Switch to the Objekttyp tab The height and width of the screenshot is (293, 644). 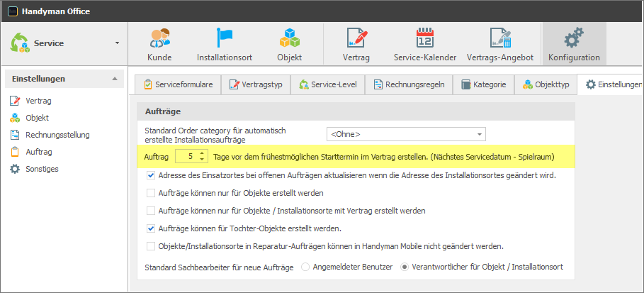546,84
